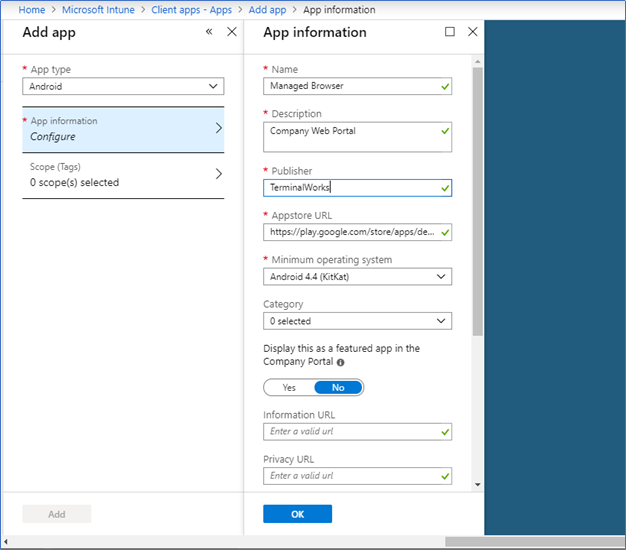This screenshot has width=626, height=550.
Task: Click green checkmark in Privacy URL field
Action: point(445,477)
